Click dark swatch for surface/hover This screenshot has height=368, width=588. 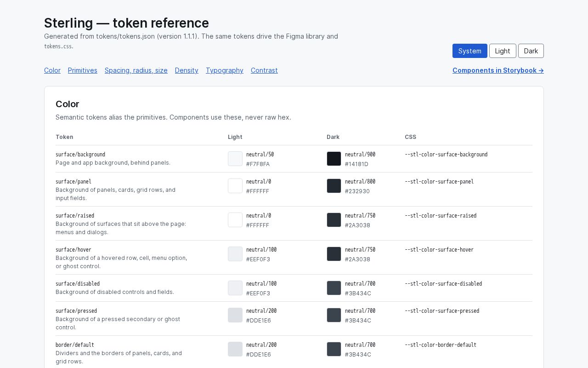coord(334,254)
